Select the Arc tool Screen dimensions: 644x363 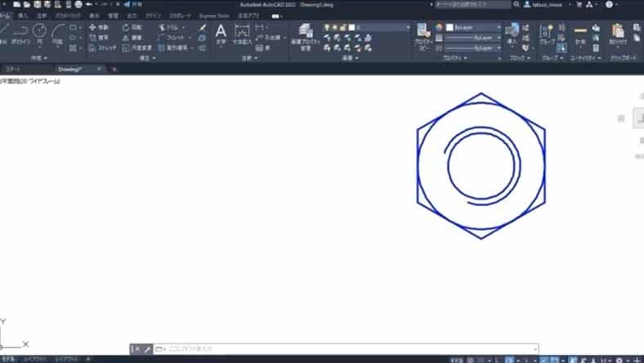tap(57, 34)
